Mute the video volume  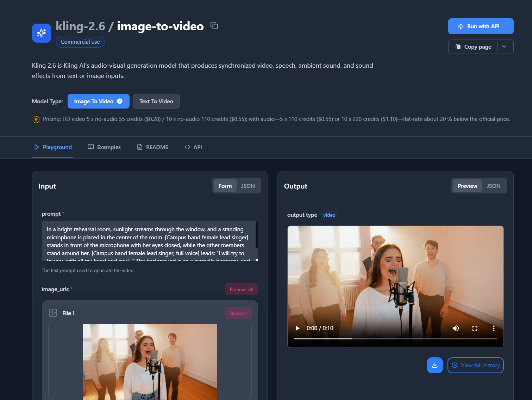coord(456,328)
